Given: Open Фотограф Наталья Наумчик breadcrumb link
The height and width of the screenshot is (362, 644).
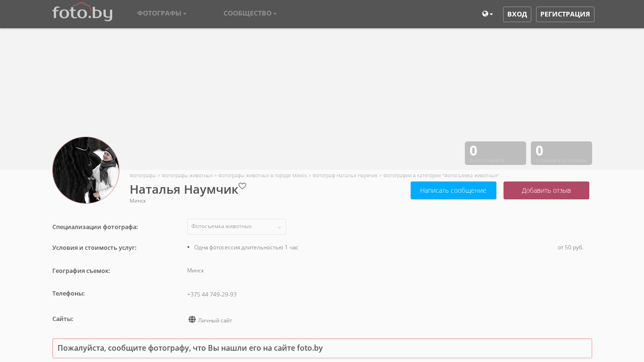Looking at the screenshot, I should pos(345,175).
